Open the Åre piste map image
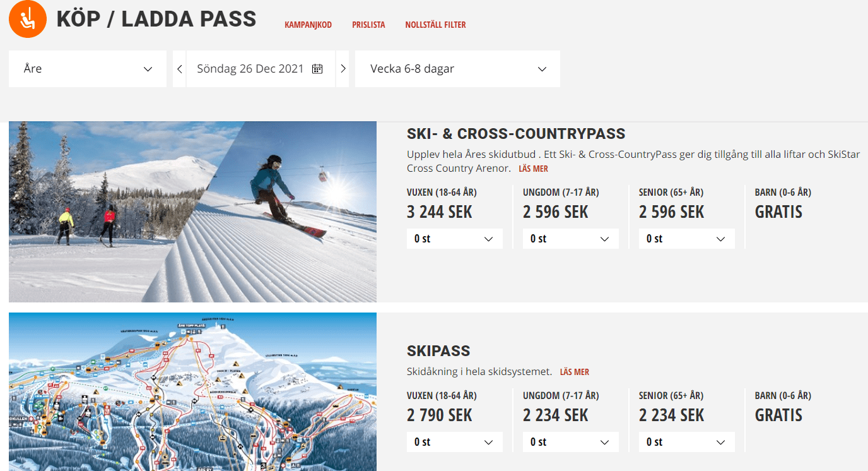The height and width of the screenshot is (471, 868). tap(192, 391)
